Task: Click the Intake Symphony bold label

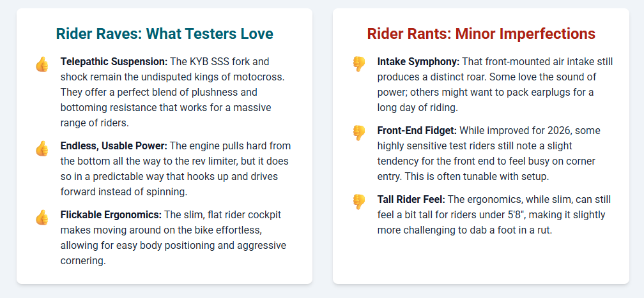Action: [x=418, y=62]
